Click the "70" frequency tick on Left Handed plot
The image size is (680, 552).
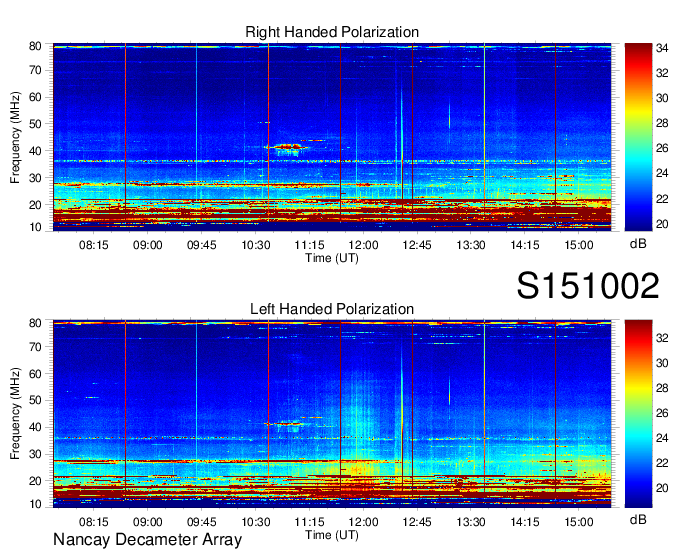[x=35, y=347]
